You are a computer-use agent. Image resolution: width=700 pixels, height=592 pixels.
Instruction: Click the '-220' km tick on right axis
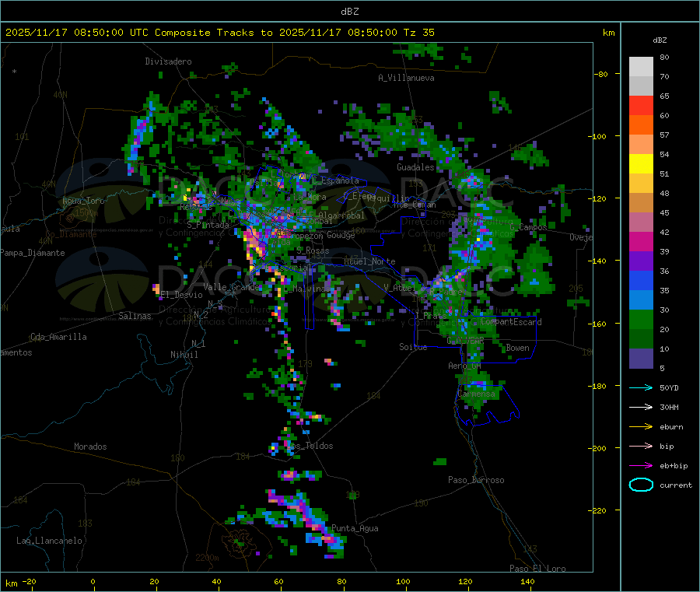(x=599, y=510)
